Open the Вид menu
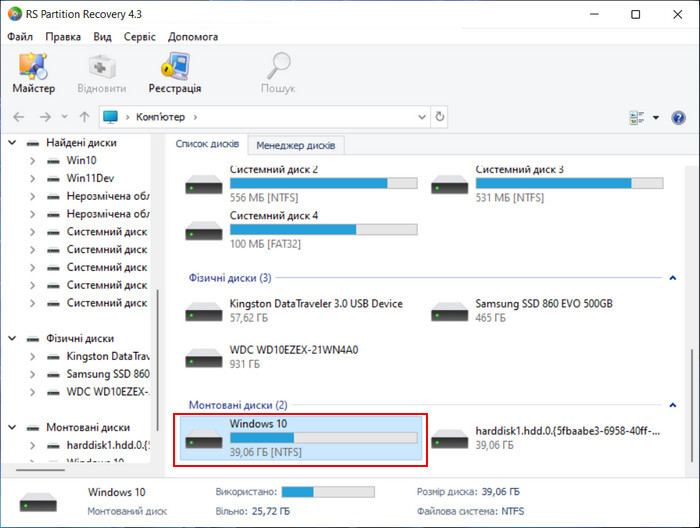 (x=102, y=37)
